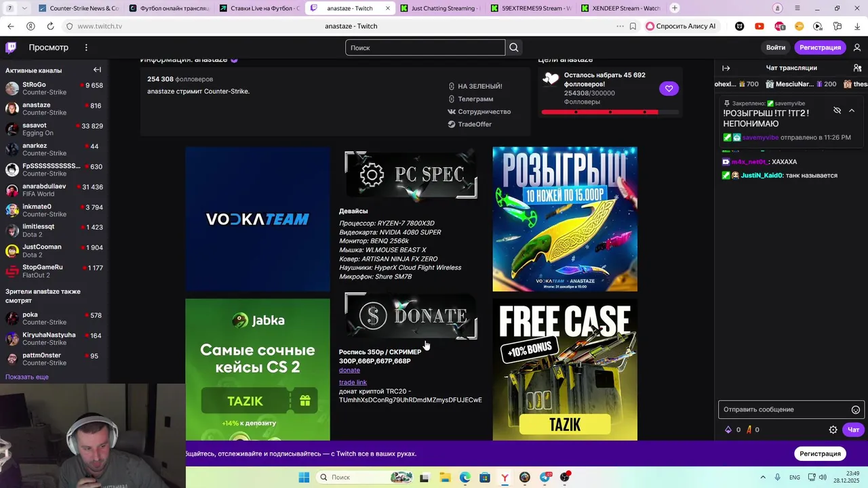The width and height of the screenshot is (868, 488).
Task: Open the tab list dropdown arrow
Action: click(x=24, y=8)
